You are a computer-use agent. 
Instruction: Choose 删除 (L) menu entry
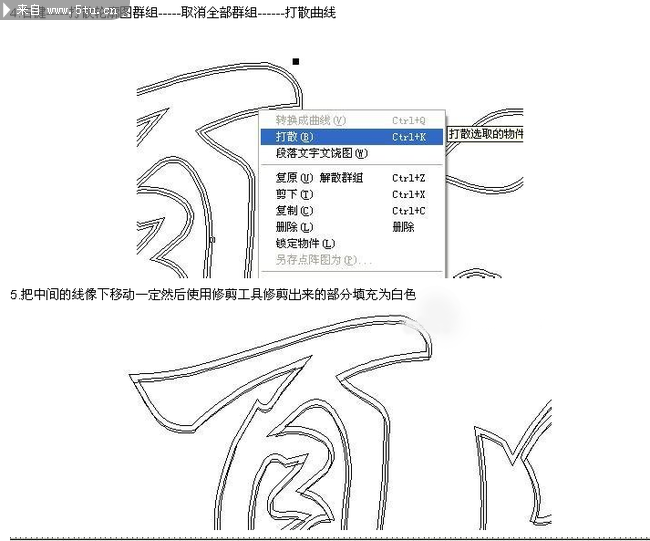tap(352, 227)
